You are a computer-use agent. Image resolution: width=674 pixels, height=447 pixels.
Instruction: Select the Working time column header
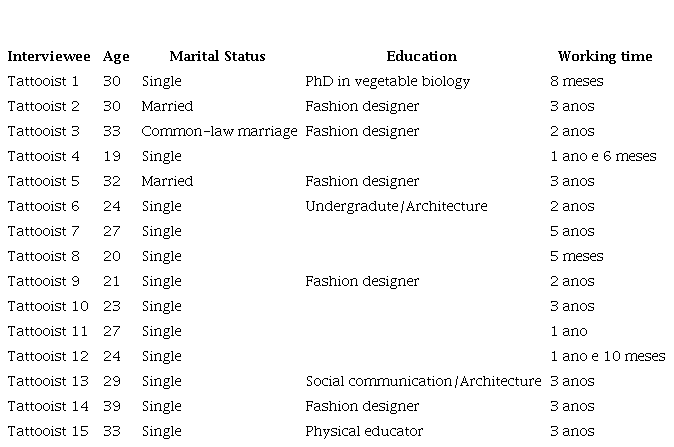click(604, 57)
